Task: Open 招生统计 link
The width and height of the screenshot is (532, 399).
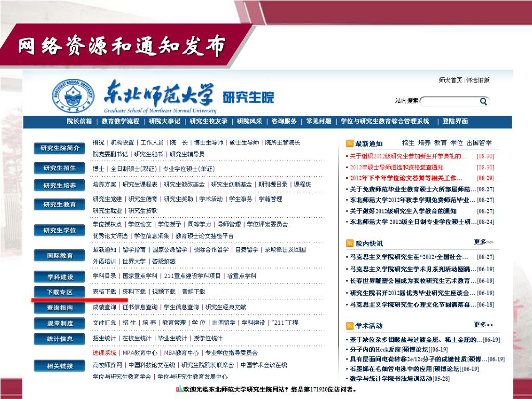Action: (104, 338)
